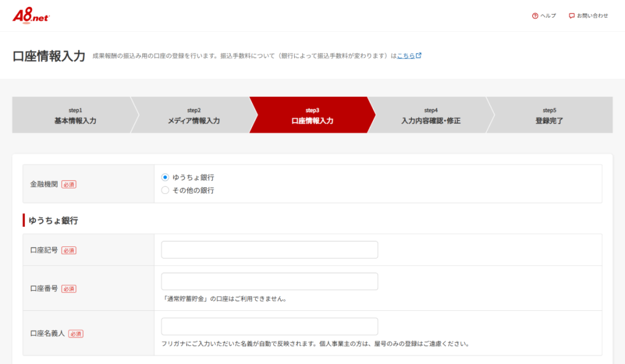Select step2 メディア情報入力 step
This screenshot has width=625, height=364.
[x=193, y=115]
